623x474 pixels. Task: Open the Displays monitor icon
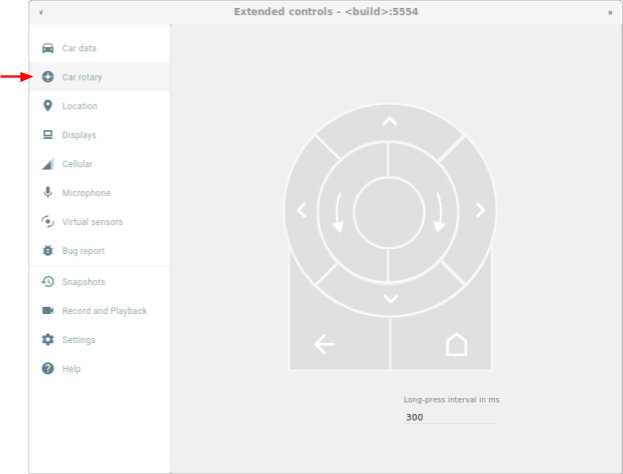pos(48,135)
